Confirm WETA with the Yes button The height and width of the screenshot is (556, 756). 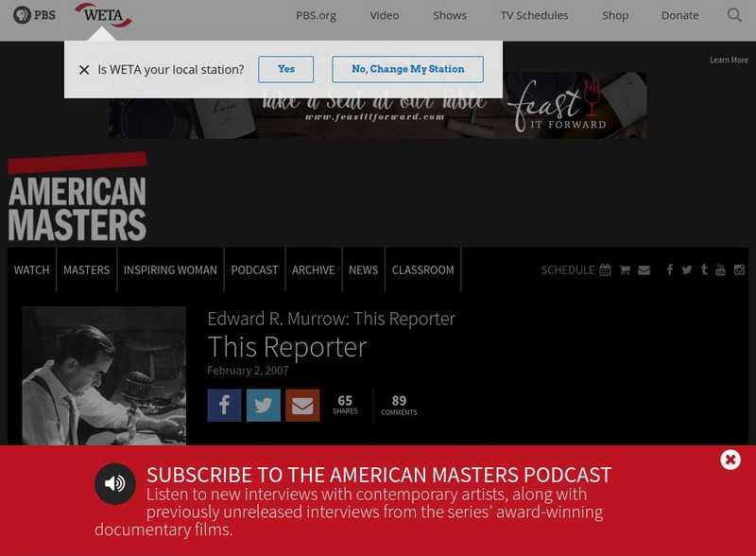286,69
